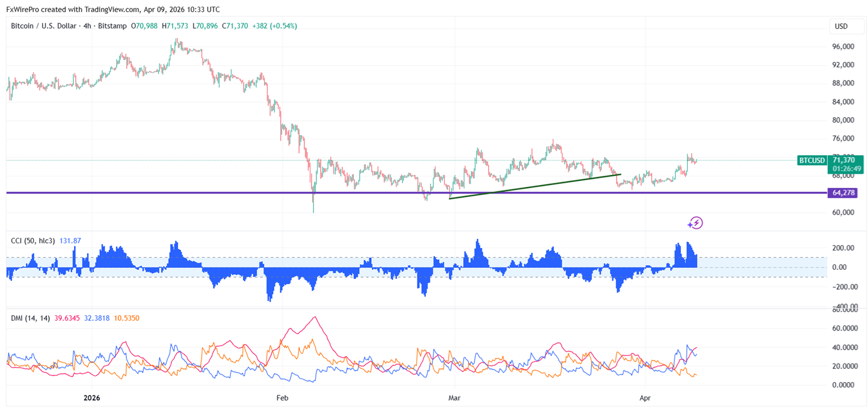The height and width of the screenshot is (408, 868).
Task: Select the green BTCUSD price label
Action: pos(811,160)
